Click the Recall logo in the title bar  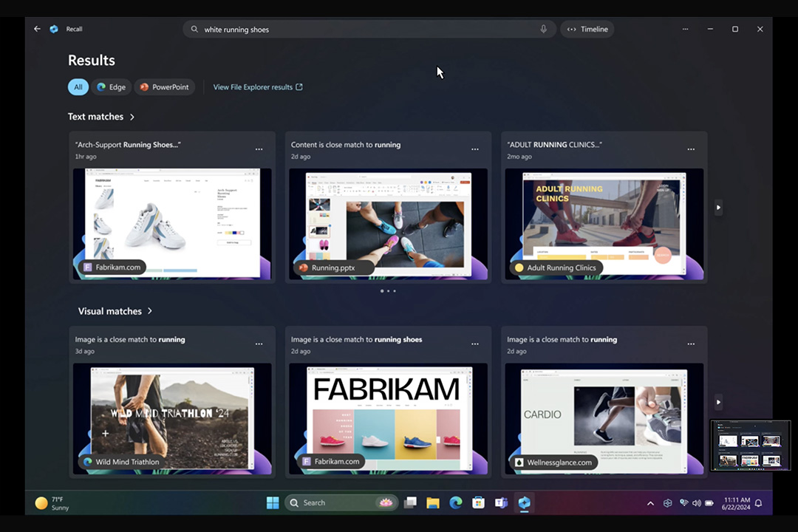(x=53, y=29)
